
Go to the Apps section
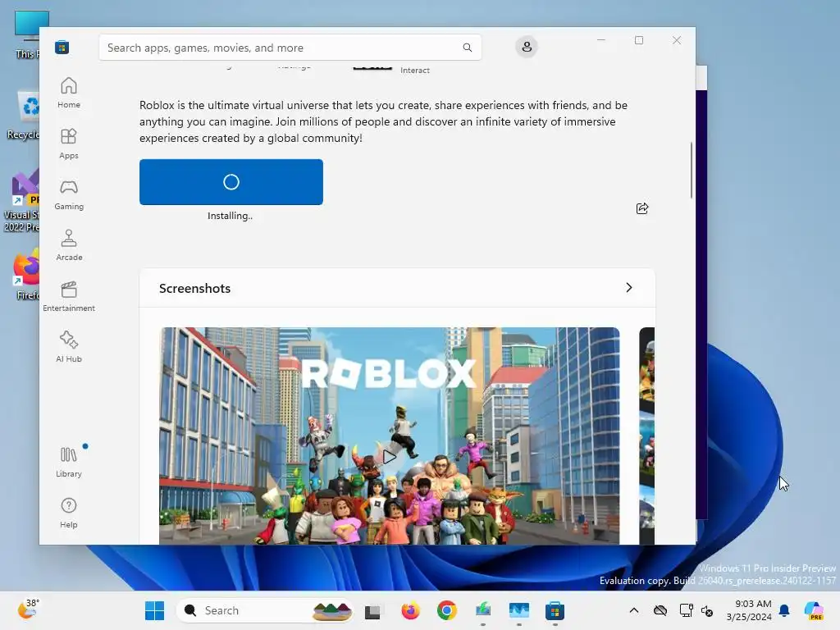(69, 144)
